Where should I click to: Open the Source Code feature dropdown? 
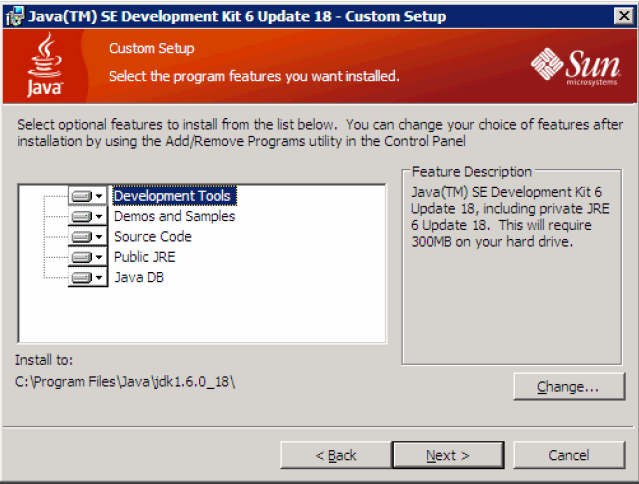coord(88,236)
